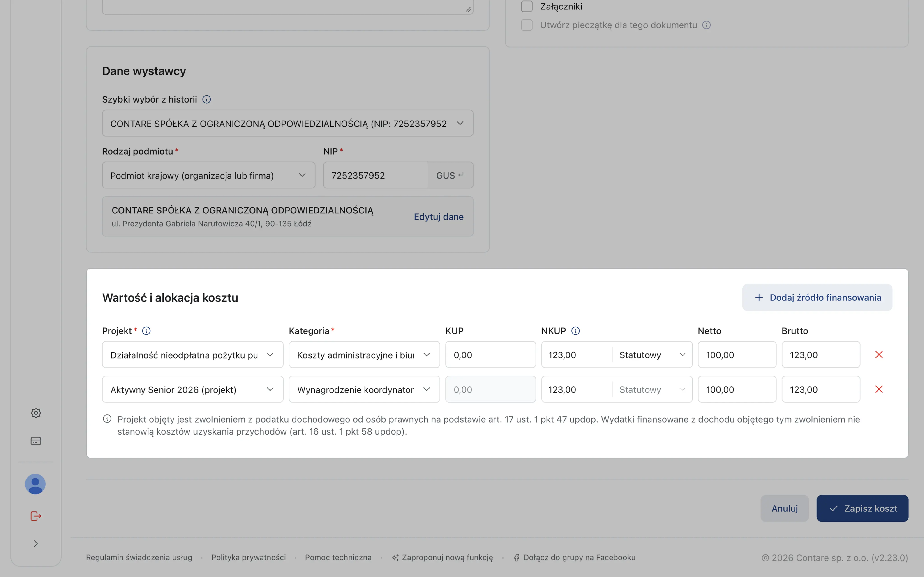The image size is (924, 577).
Task: Open the Rodzaj podmiotu dropdown
Action: click(x=208, y=175)
